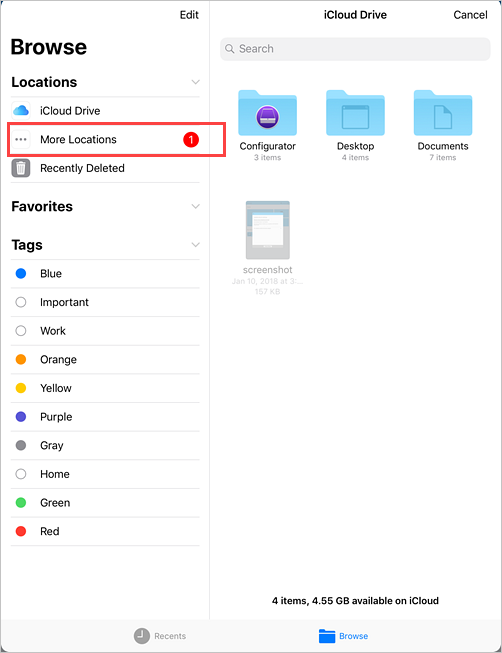This screenshot has height=653, width=502.
Task: Click the '3 items' count under Configurator
Action: tap(267, 157)
